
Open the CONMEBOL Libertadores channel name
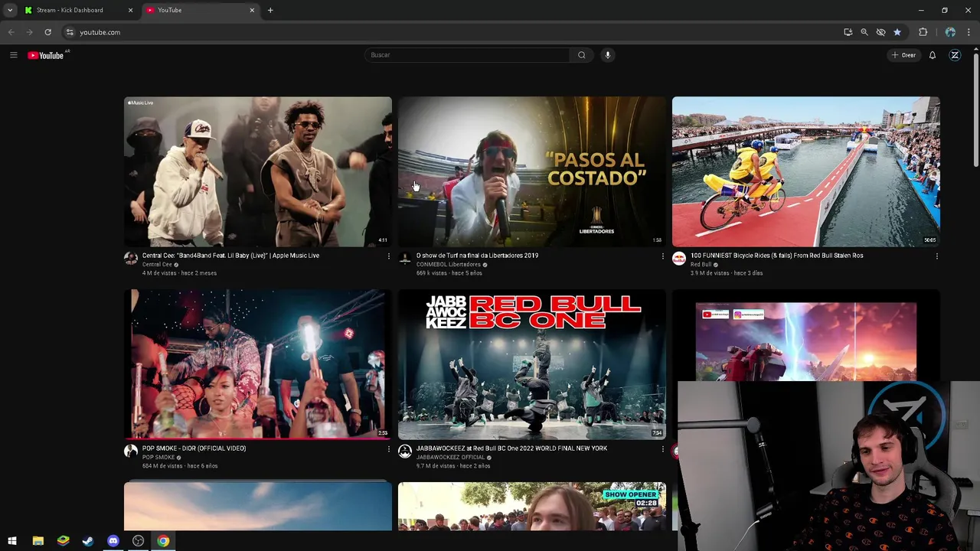point(448,265)
